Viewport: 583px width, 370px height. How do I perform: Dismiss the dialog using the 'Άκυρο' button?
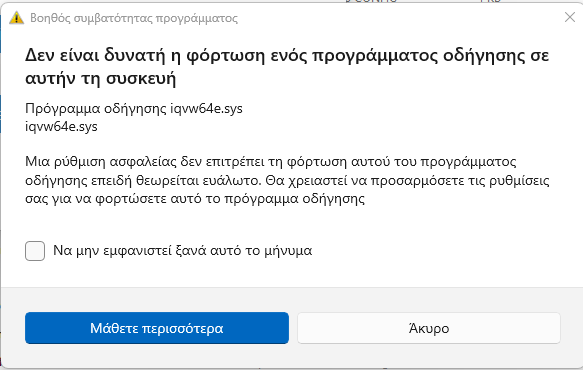tap(429, 328)
